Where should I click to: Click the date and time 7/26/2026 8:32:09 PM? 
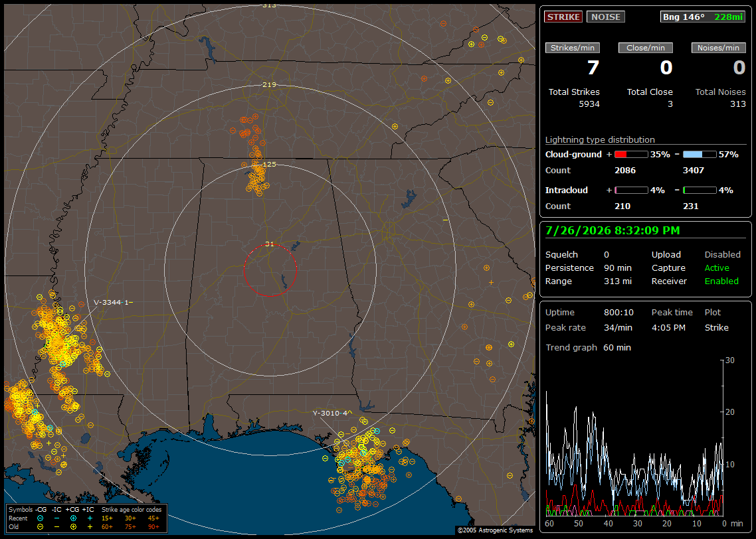(x=613, y=231)
